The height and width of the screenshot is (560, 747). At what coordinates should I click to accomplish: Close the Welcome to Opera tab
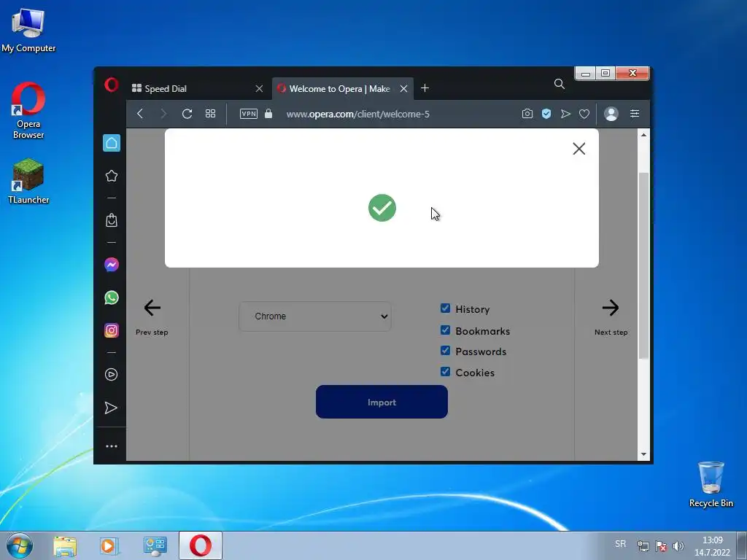[x=403, y=88]
